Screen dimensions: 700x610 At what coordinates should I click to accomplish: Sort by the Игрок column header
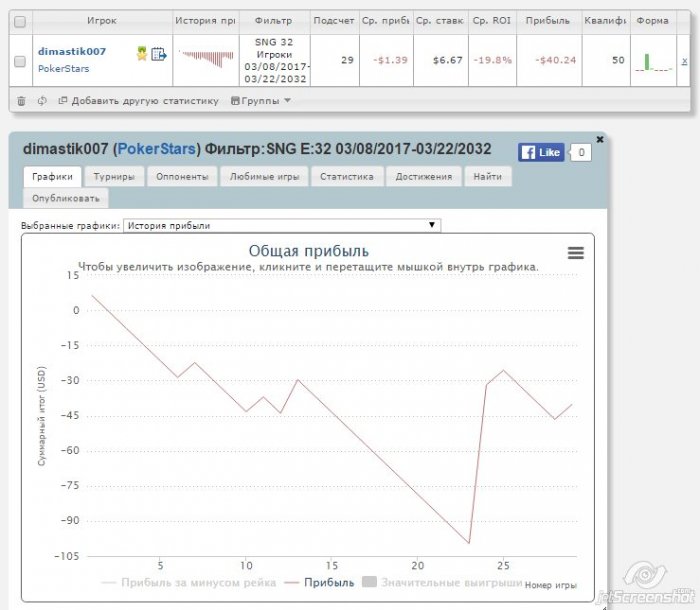[102, 21]
